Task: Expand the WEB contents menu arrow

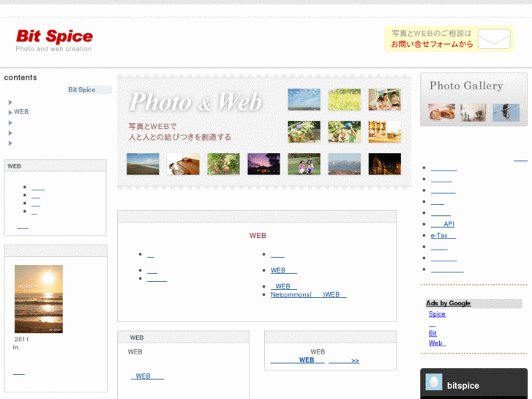Action: [x=10, y=113]
